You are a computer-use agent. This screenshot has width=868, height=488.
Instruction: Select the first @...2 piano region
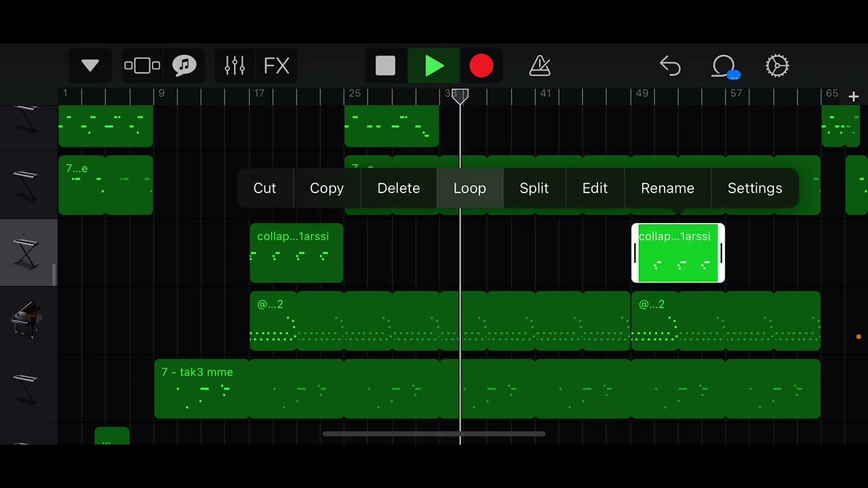point(439,321)
